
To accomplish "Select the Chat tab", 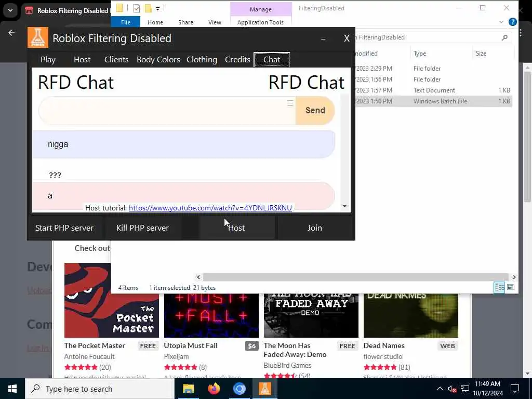I will [x=272, y=60].
